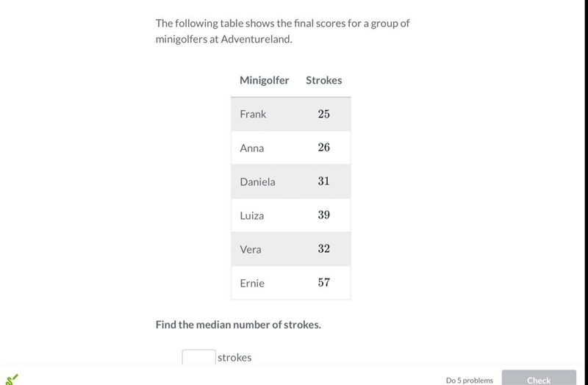This screenshot has width=588, height=385.
Task: Click the Do 5 problems label
Action: click(470, 380)
